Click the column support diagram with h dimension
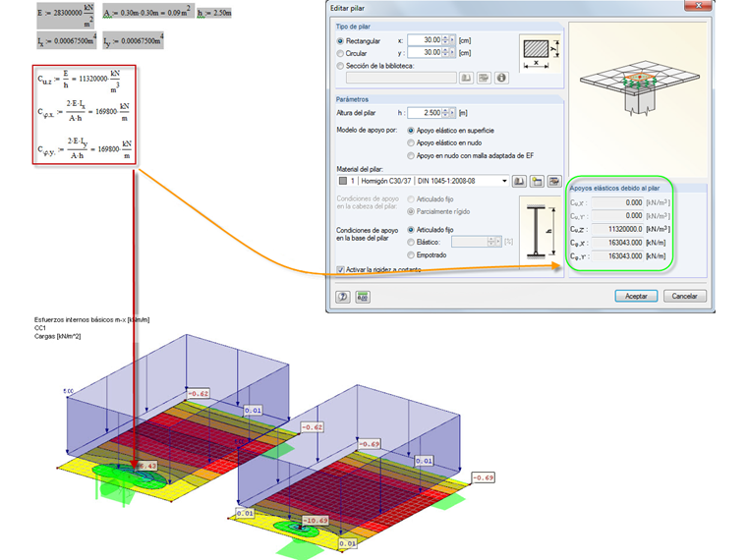Image resolution: width=747 pixels, height=560 pixels. (x=541, y=232)
